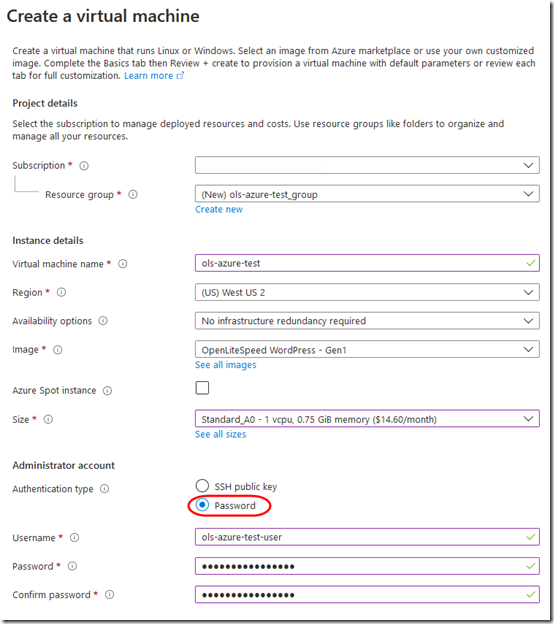The height and width of the screenshot is (624, 554).
Task: Click the Resource group info icon
Action: click(x=133, y=194)
